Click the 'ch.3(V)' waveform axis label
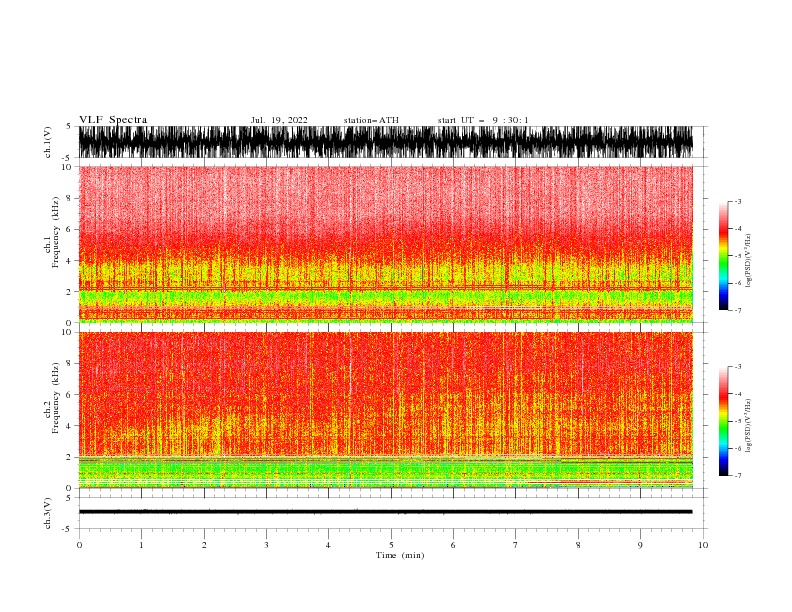Viewport: 792px width, 612px height. point(48,513)
